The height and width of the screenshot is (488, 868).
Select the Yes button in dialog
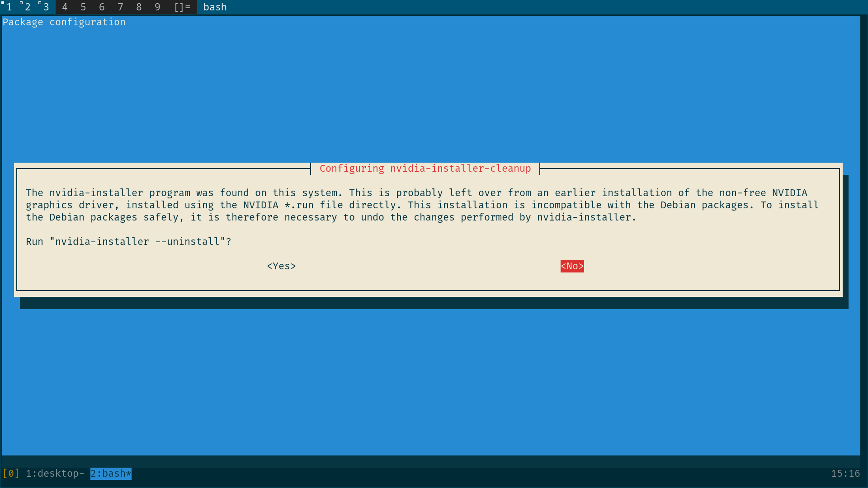[x=281, y=266]
